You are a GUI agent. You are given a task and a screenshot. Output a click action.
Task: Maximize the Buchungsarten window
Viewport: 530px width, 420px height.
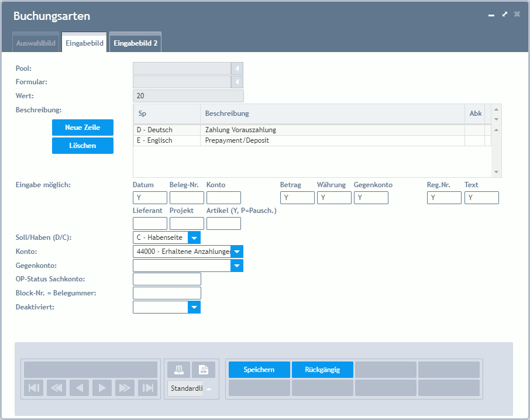click(505, 14)
